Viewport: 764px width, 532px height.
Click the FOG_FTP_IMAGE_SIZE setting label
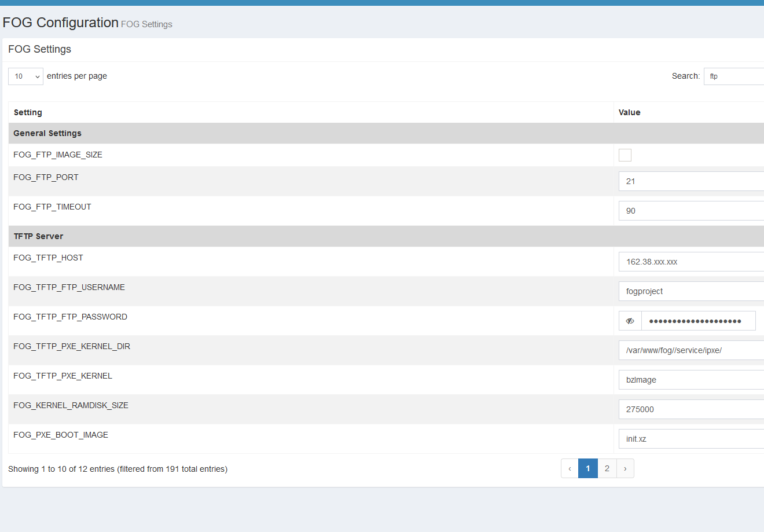(58, 155)
